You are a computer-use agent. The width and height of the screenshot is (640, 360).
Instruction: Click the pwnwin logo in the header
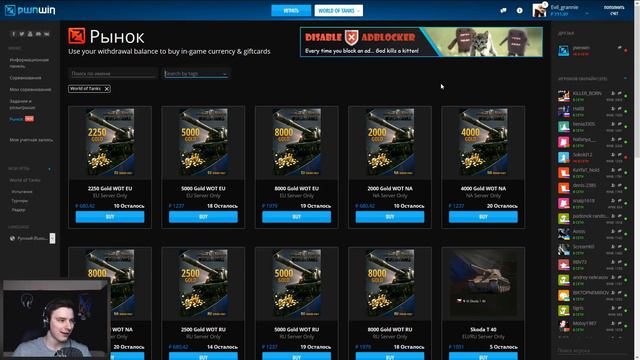pos(30,10)
